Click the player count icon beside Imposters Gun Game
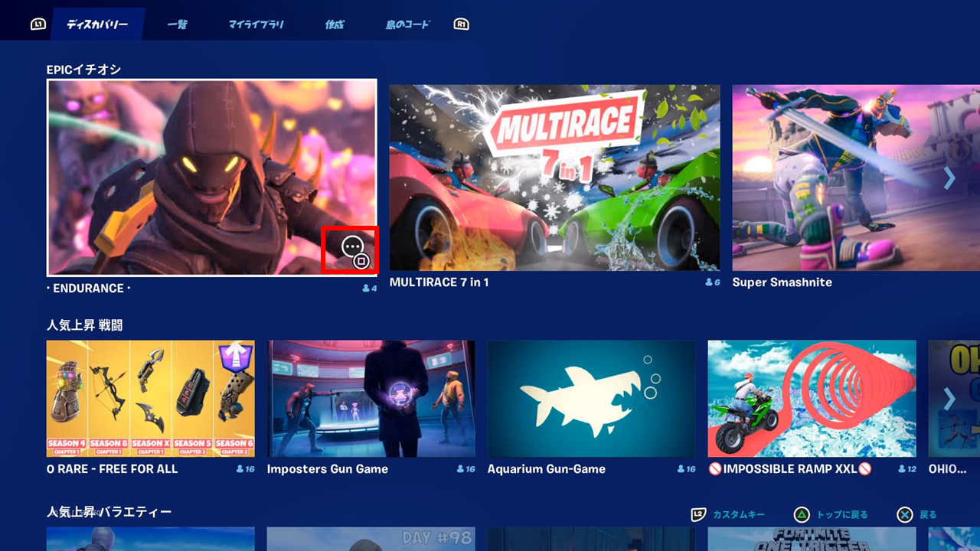 tap(461, 469)
